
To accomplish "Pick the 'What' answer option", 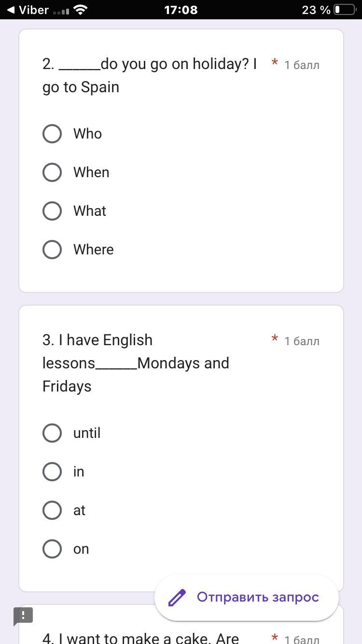I will click(52, 211).
